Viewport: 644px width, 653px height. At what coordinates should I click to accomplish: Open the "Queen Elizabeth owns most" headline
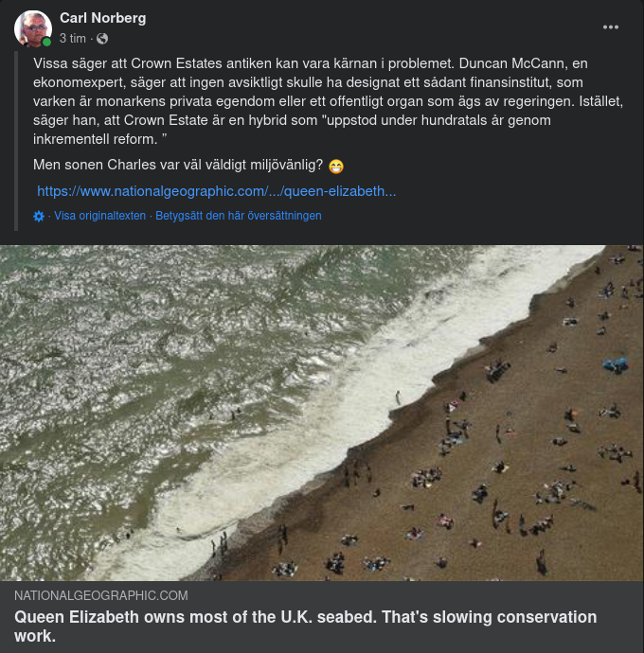305,626
